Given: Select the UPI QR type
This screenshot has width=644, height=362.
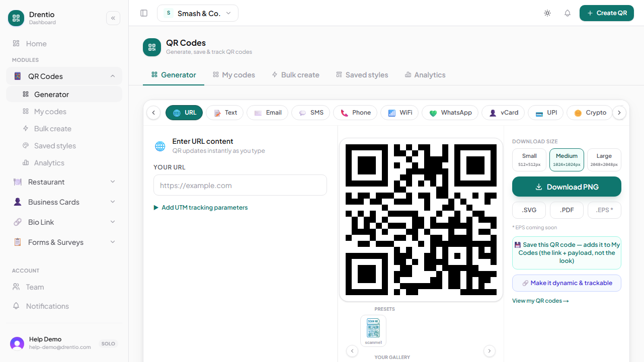Looking at the screenshot, I should pos(546,113).
